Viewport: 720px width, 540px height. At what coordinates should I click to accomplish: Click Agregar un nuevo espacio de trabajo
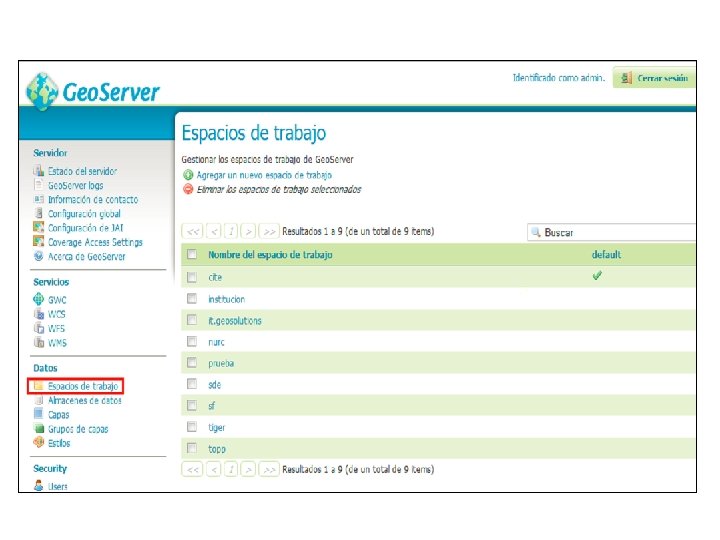coord(264,175)
